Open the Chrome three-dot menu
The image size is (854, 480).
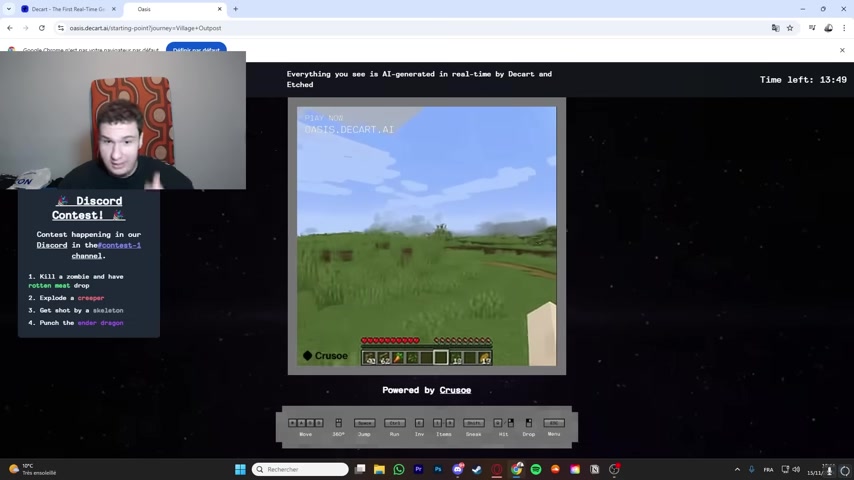pyautogui.click(x=844, y=28)
